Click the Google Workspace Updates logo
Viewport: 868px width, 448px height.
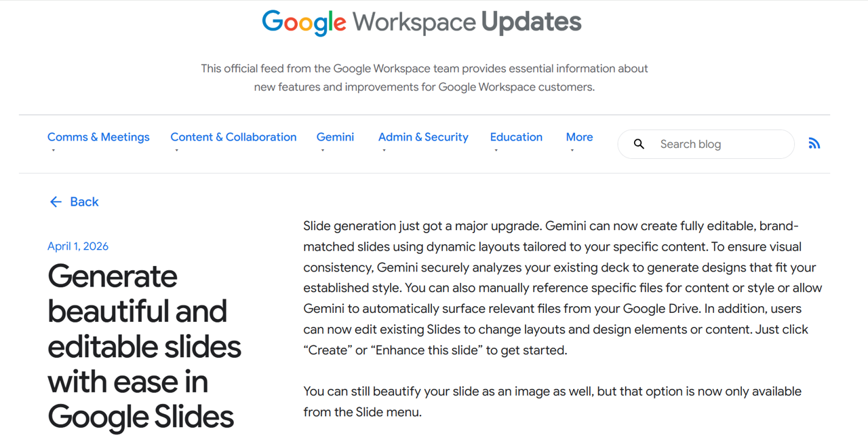[x=422, y=22]
